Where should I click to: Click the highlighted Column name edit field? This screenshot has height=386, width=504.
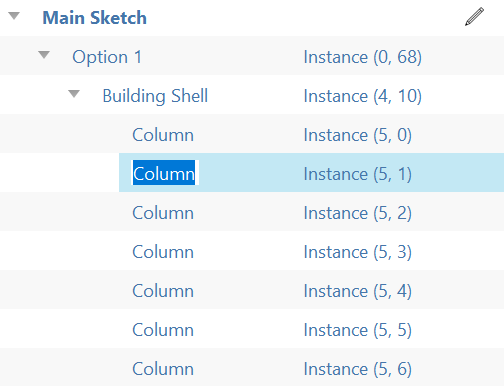pos(166,173)
